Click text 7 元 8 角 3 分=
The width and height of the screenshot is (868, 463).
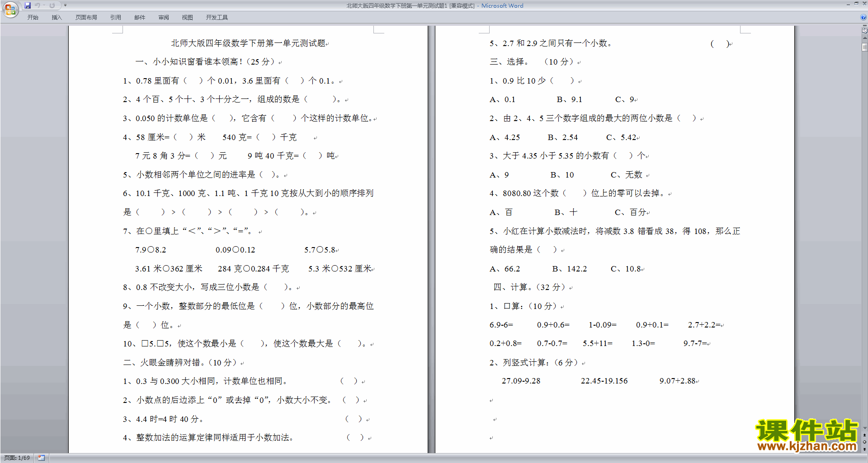coord(163,156)
